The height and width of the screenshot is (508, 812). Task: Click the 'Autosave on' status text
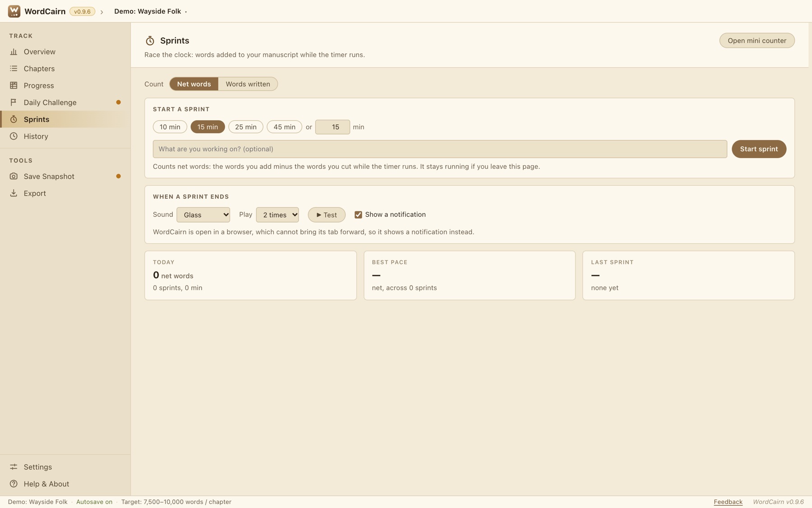coord(94,502)
